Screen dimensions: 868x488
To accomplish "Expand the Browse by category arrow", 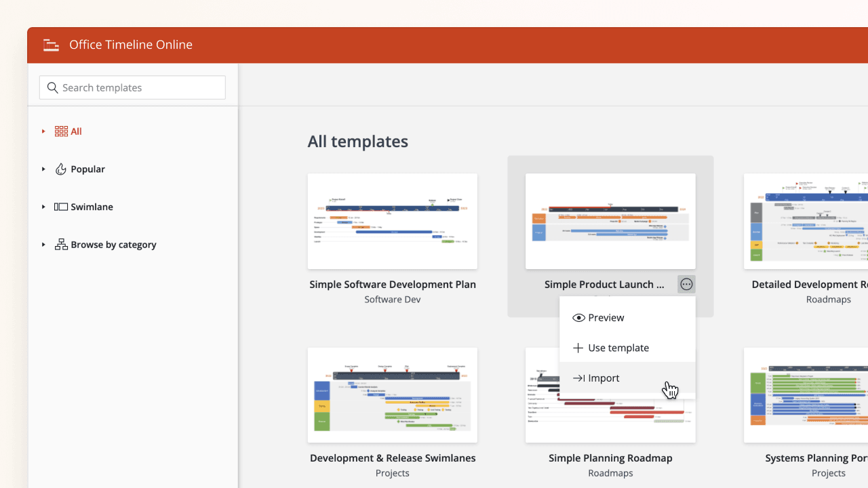I will pos(43,245).
